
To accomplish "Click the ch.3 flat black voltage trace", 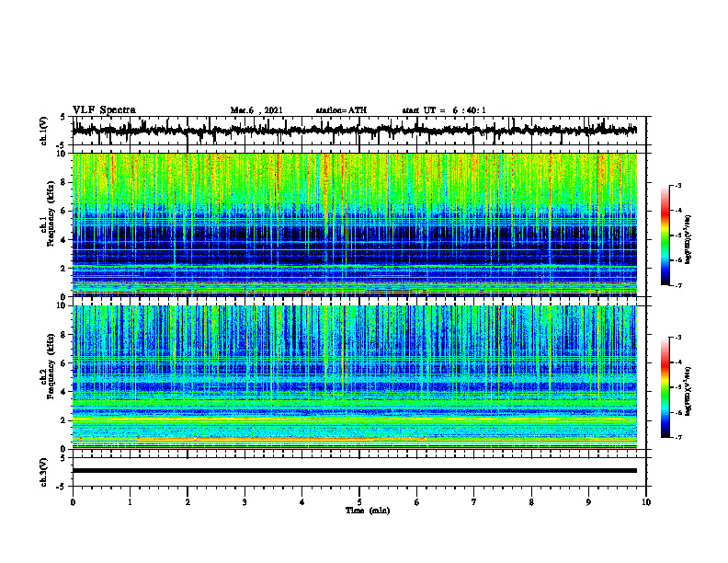I will point(354,471).
